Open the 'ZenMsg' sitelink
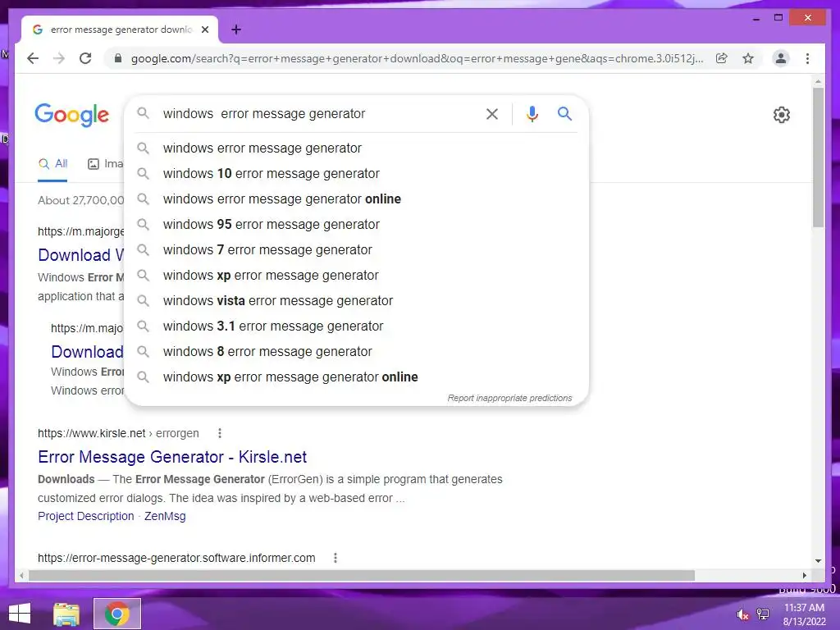Viewport: 840px width, 630px height. [x=165, y=516]
